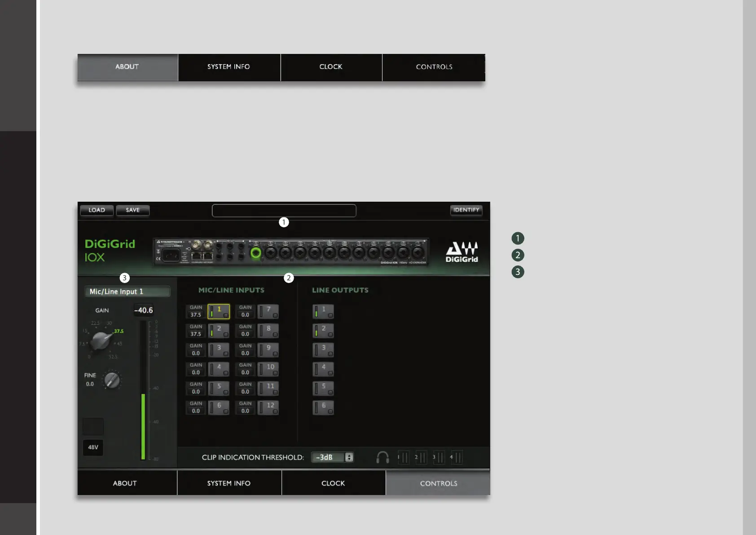Select Mic/Line input channel 4
Screen dimensions: 756x535
[x=219, y=369]
